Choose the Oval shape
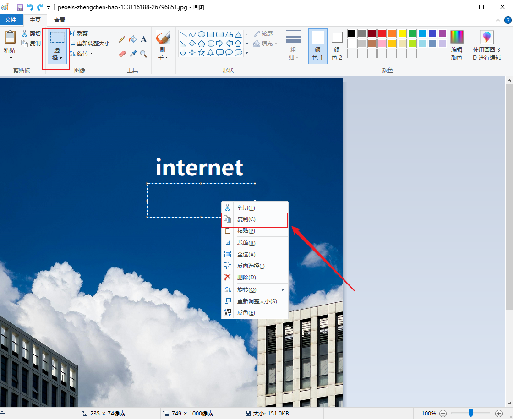This screenshot has height=420, width=514. [202, 34]
